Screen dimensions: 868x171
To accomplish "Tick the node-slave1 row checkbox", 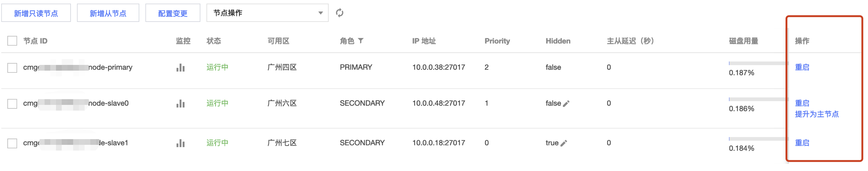I will (12, 143).
